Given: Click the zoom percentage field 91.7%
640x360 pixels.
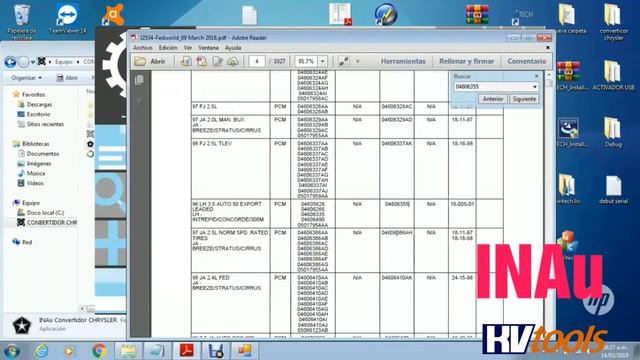Looking at the screenshot, I should (306, 61).
